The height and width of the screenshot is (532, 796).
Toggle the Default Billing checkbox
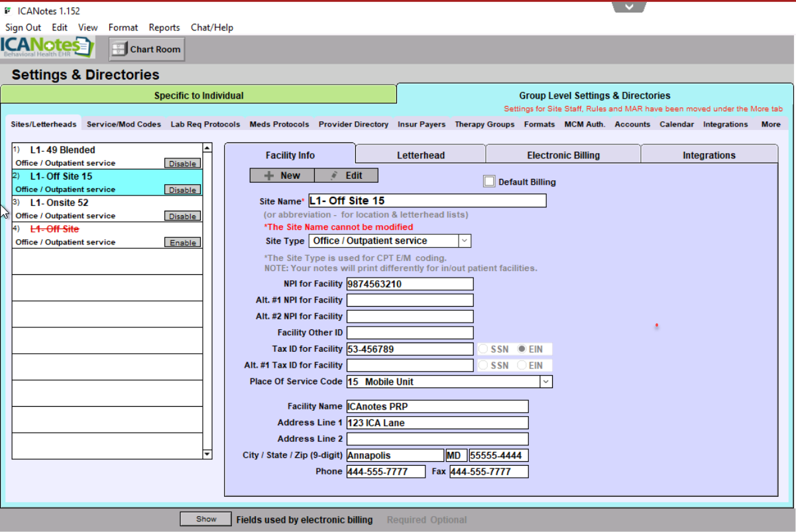pyautogui.click(x=489, y=182)
